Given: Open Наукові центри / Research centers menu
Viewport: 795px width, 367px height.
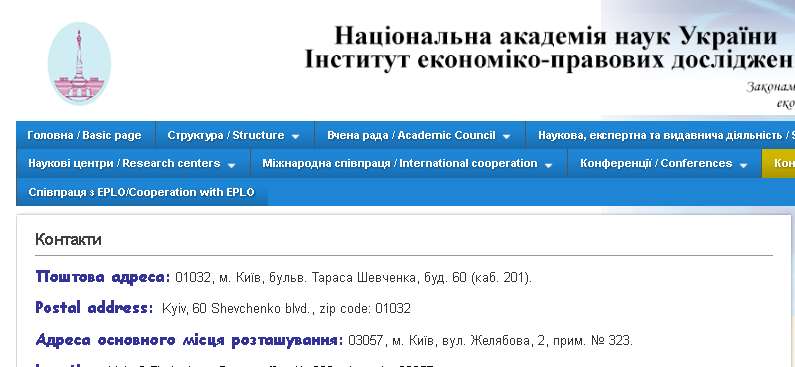Looking at the screenshot, I should click(x=132, y=163).
